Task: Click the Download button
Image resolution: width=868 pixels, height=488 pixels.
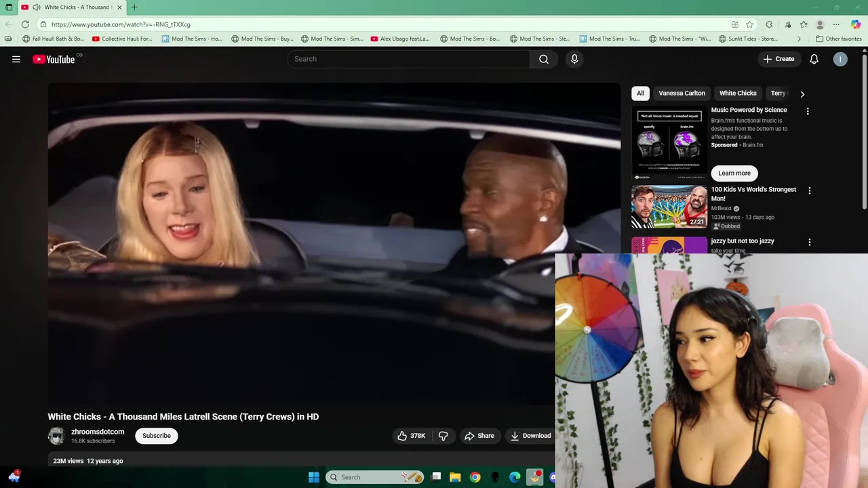Action: pos(530,436)
